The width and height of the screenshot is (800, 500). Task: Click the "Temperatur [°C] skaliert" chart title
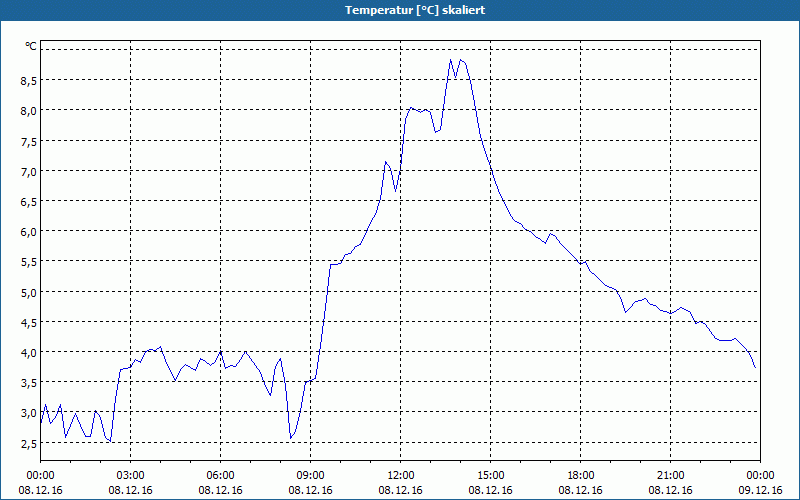click(415, 10)
